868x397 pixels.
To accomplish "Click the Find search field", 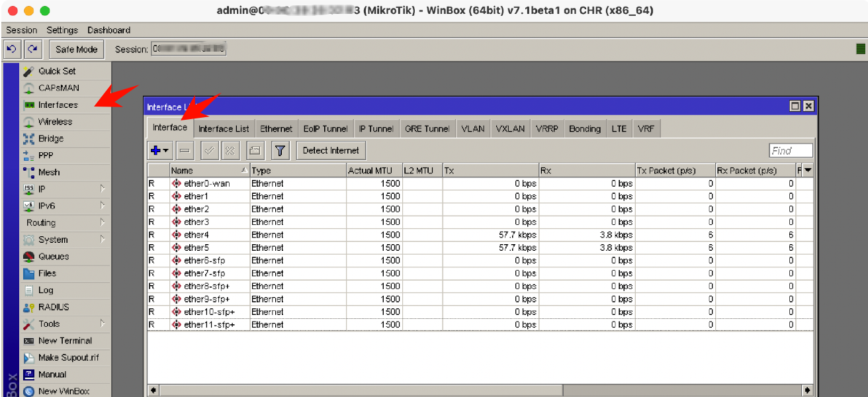I will pyautogui.click(x=791, y=151).
